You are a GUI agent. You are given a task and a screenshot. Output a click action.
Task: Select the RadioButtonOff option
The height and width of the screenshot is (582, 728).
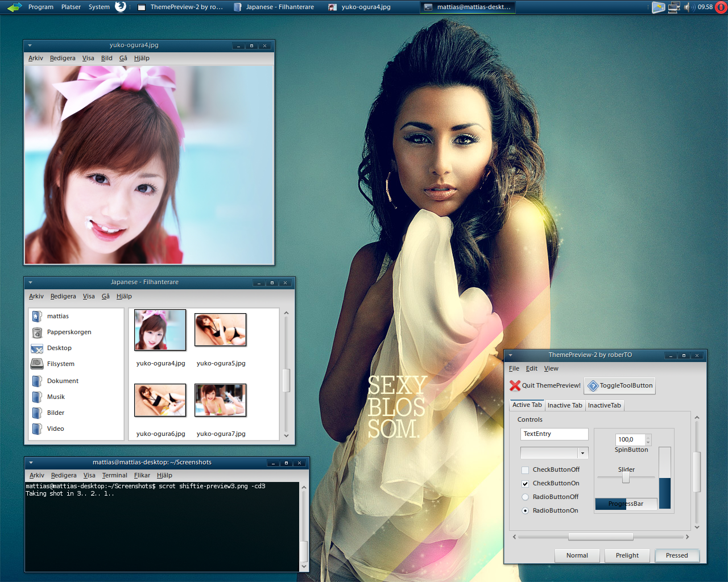pyautogui.click(x=525, y=497)
